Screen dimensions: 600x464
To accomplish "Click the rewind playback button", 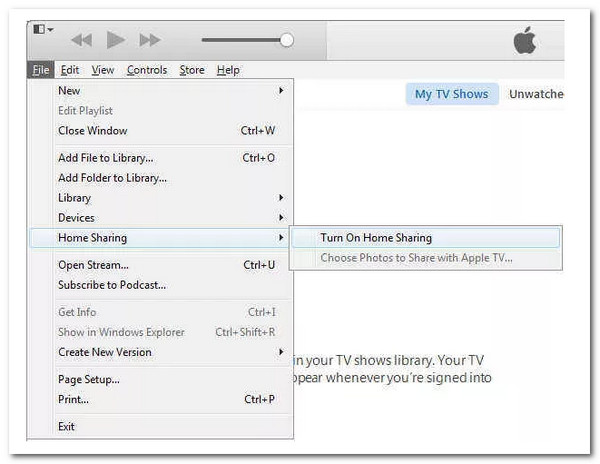I will coord(82,40).
